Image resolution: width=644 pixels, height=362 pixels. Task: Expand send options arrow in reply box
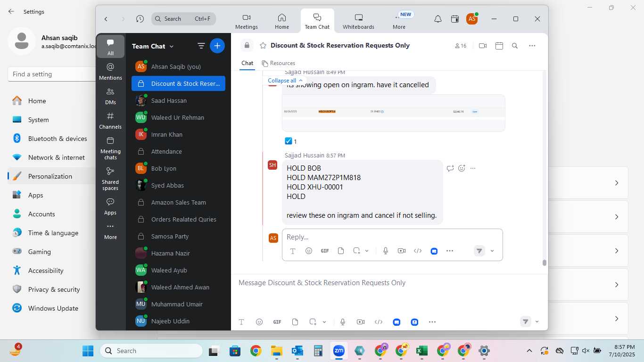tap(492, 251)
